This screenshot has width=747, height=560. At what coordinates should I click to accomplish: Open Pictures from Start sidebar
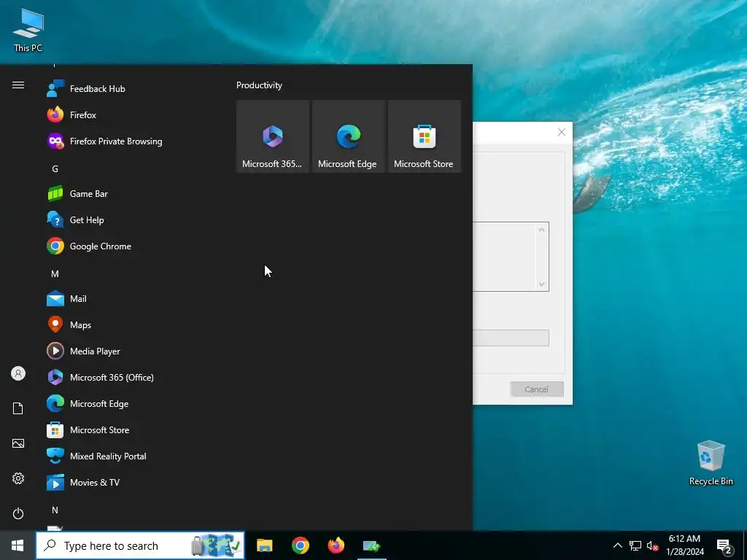click(x=18, y=443)
